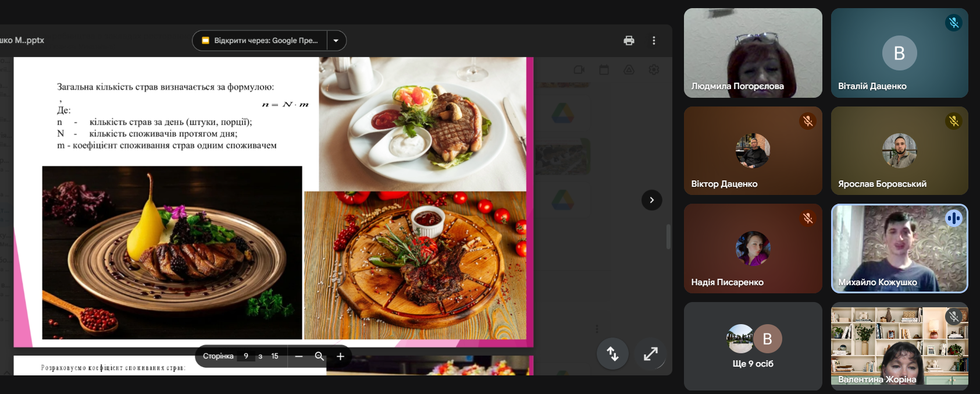
Task: Click the audio indicator on Михайло Кожушко's tile
Action: coord(953,218)
